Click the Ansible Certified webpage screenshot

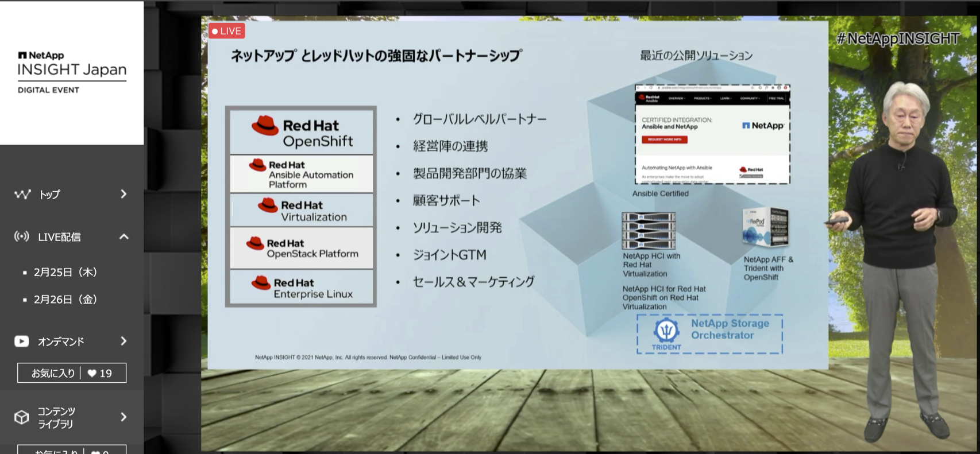point(712,134)
